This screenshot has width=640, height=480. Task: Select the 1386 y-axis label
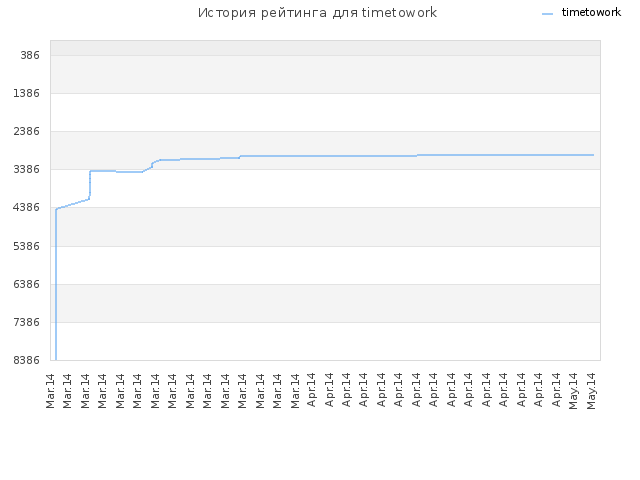tap(27, 93)
